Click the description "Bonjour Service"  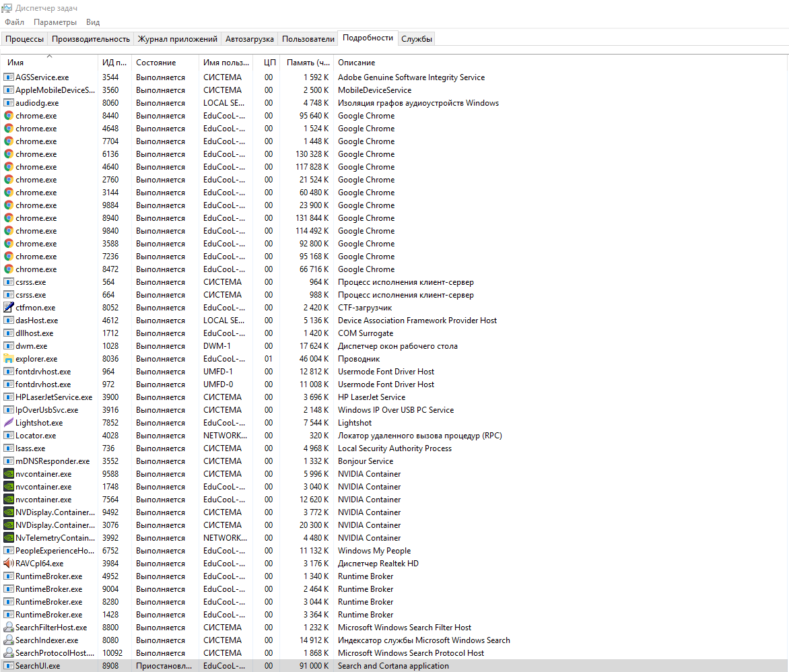click(x=366, y=461)
